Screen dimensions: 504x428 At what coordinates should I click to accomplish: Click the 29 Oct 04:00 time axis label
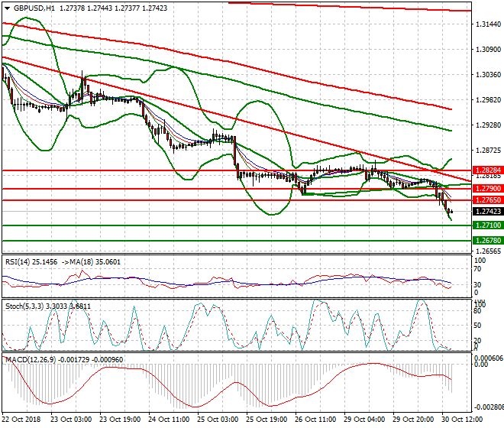pos(364,420)
